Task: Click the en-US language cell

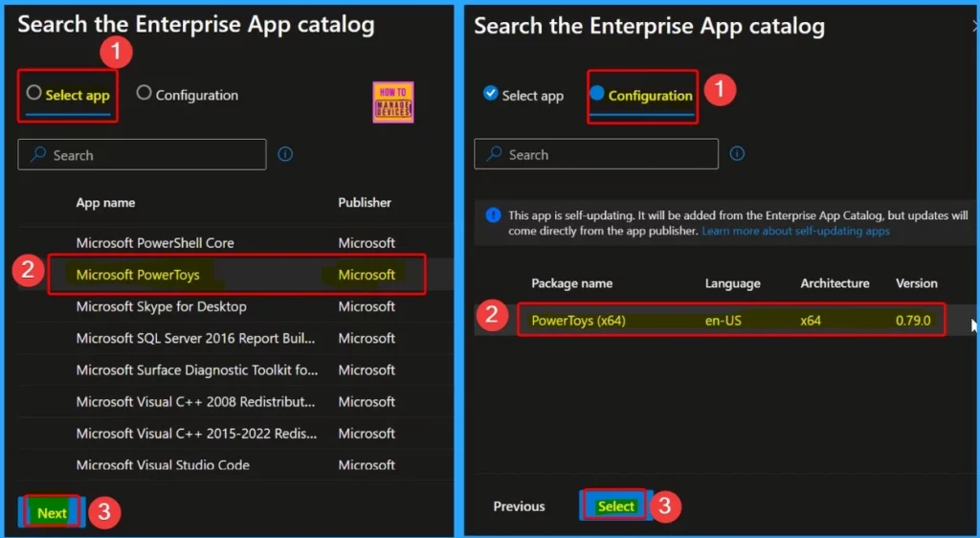Action: 724,321
